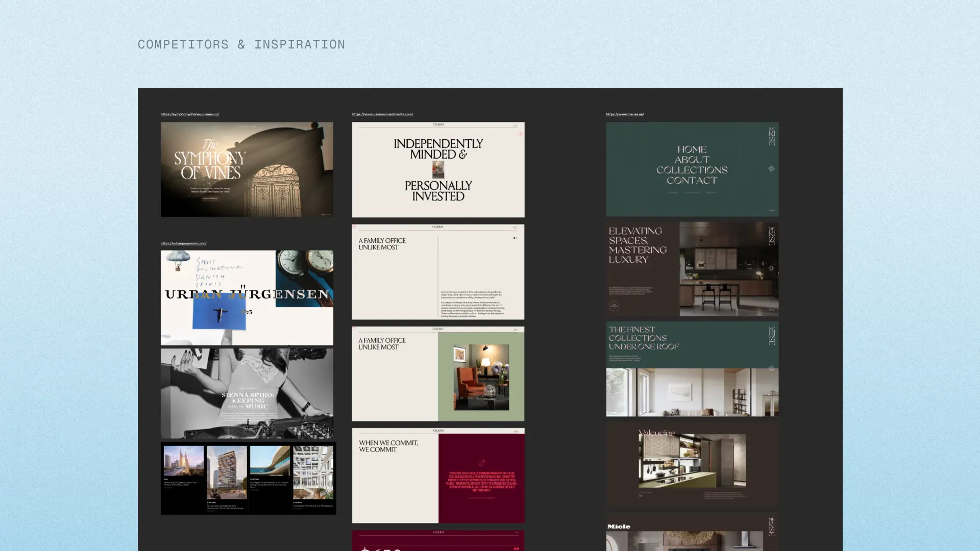The image size is (980, 551).
Task: Open the urbanjurgensen.com link
Action: coord(183,243)
